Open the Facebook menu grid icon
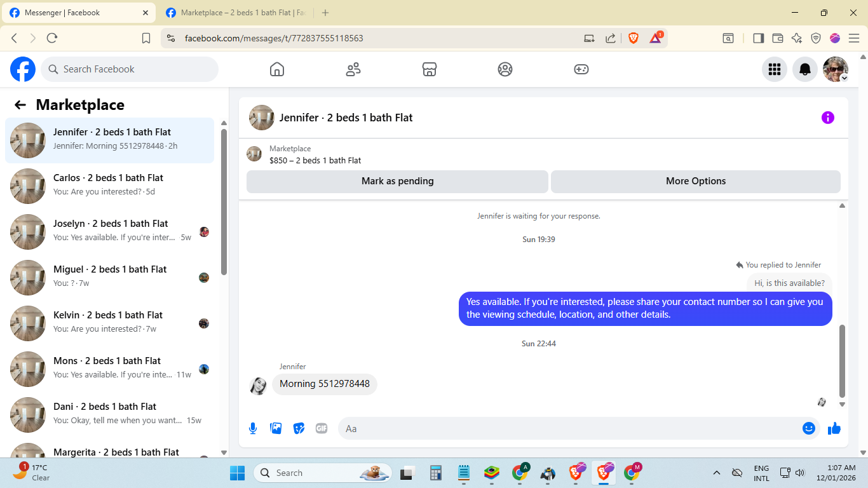Image resolution: width=868 pixels, height=488 pixels. point(775,69)
